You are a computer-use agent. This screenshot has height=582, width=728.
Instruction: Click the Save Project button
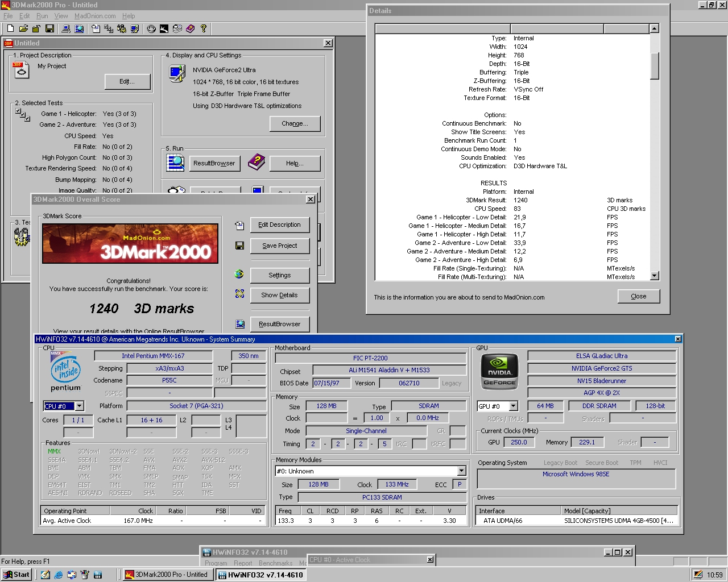point(279,246)
